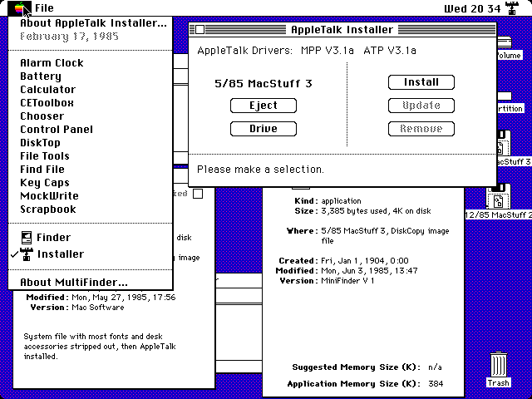532x399 pixels.
Task: Toggle the Locked checkbox in the Info window
Action: tap(198, 194)
